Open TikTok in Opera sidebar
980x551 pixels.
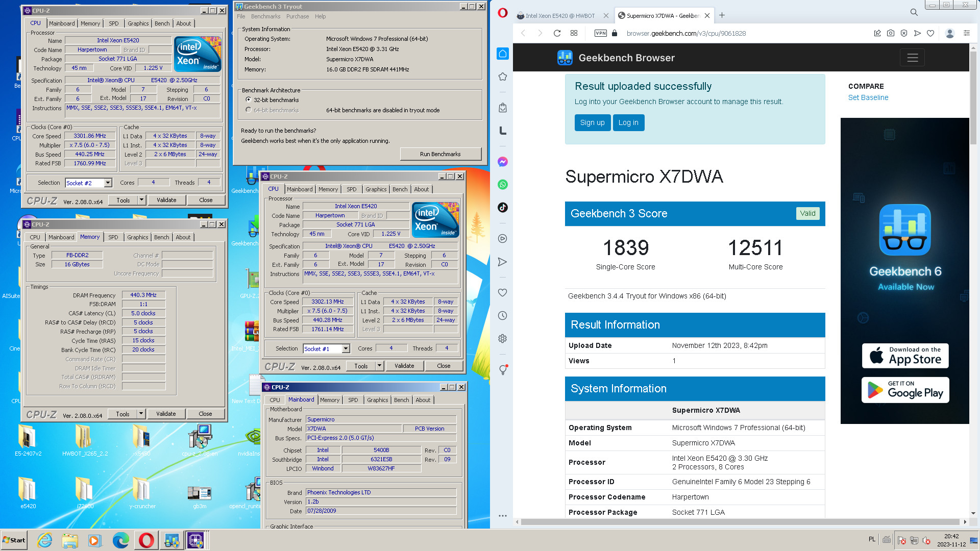coord(503,207)
